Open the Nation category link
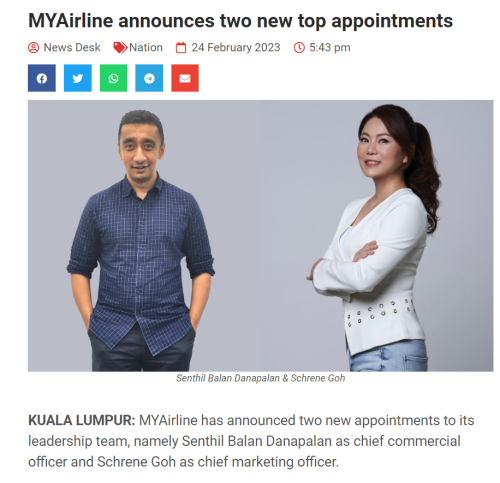The image size is (500, 483). point(146,48)
